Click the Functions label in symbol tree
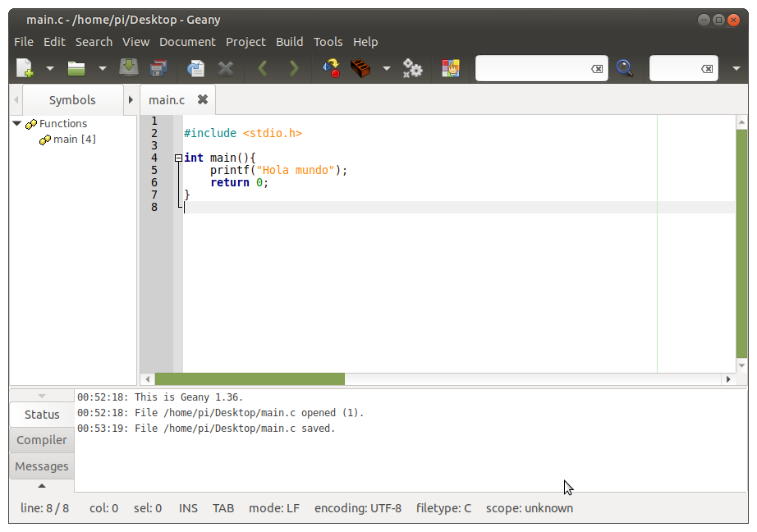This screenshot has width=757, height=532. 62,124
